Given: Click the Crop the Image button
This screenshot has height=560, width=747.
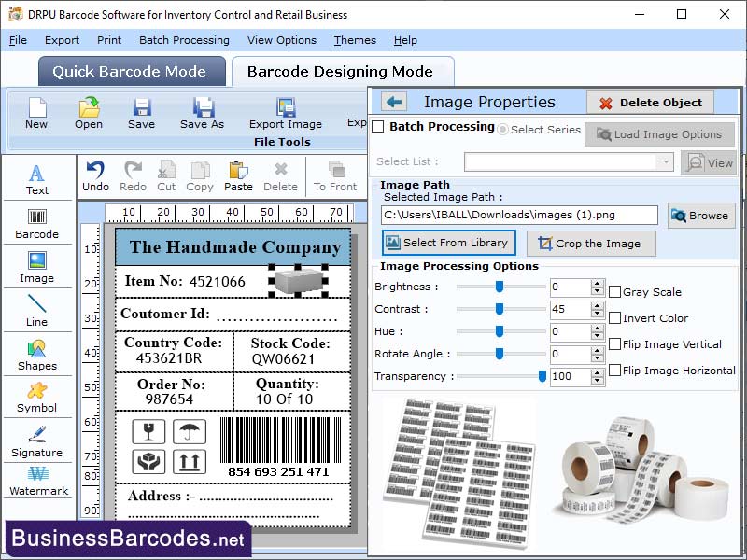Looking at the screenshot, I should [x=591, y=244].
